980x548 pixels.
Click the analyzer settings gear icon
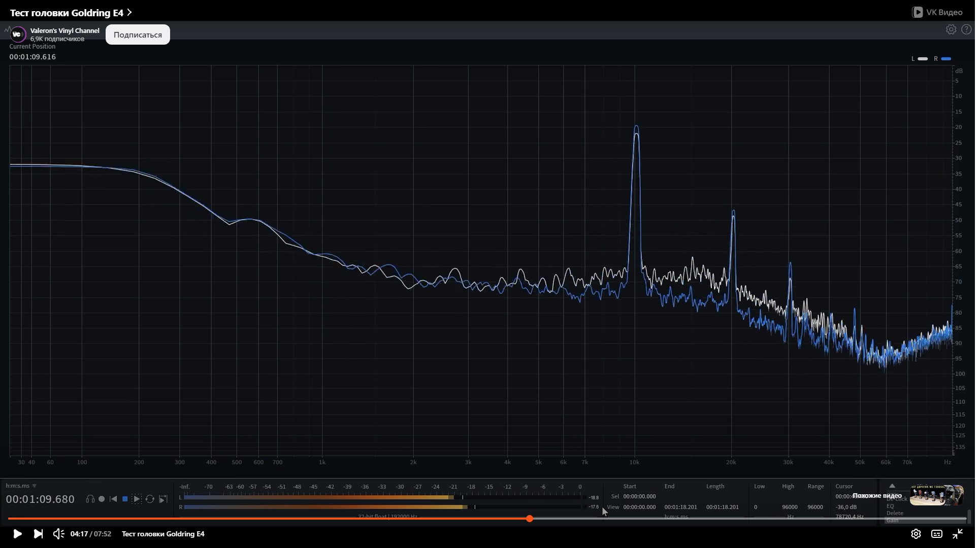pyautogui.click(x=951, y=29)
